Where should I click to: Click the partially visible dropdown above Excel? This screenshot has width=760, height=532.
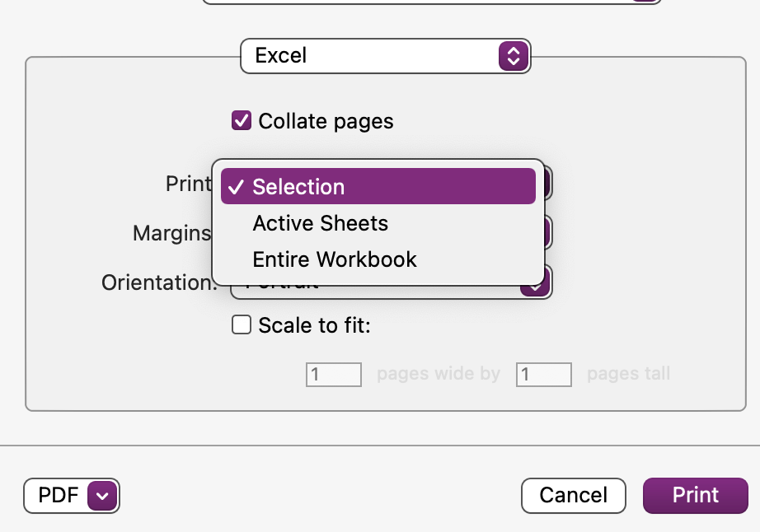pos(429,2)
